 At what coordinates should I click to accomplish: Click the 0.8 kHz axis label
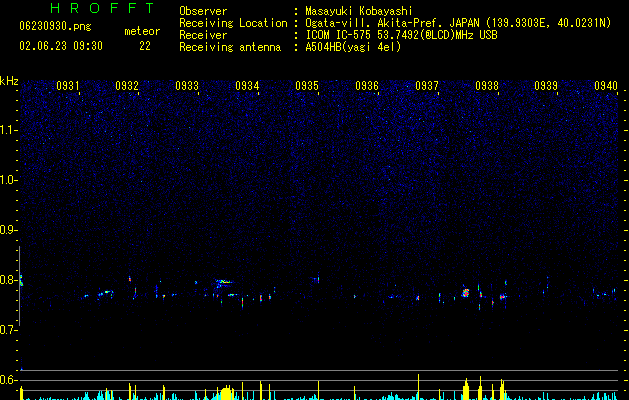(8, 280)
